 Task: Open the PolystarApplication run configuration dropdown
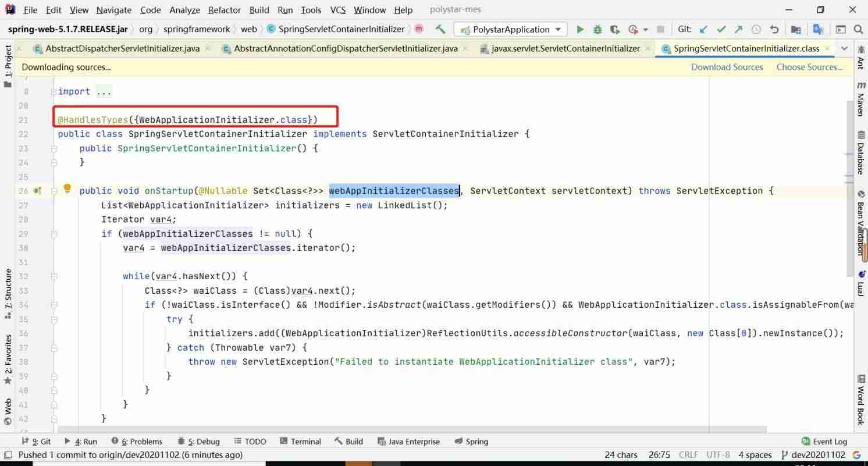(x=511, y=29)
